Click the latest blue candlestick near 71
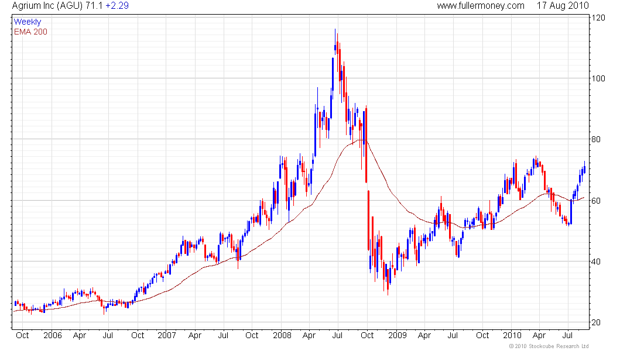Image resolution: width=644 pixels, height=351 pixels. [x=584, y=168]
